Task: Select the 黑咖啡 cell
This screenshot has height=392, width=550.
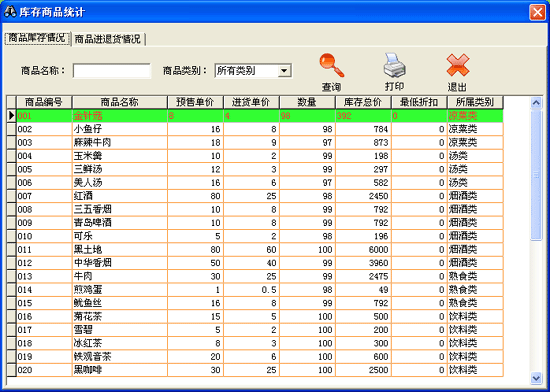Action: (x=120, y=370)
